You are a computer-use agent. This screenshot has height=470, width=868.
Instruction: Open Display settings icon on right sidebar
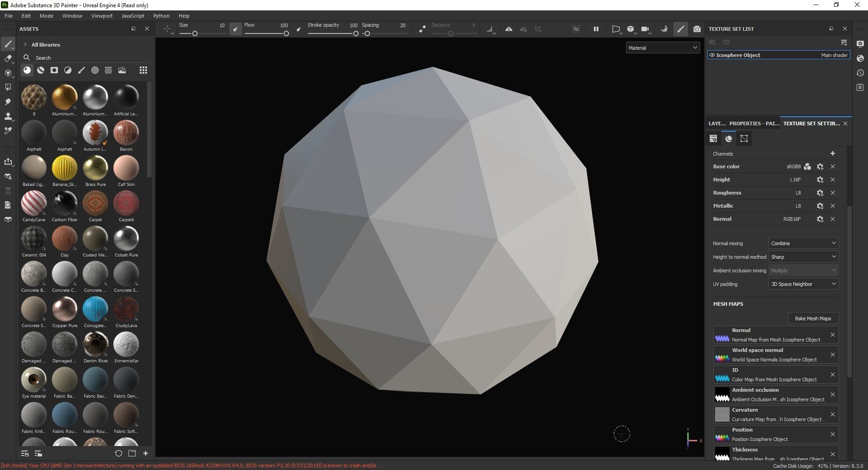860,44
